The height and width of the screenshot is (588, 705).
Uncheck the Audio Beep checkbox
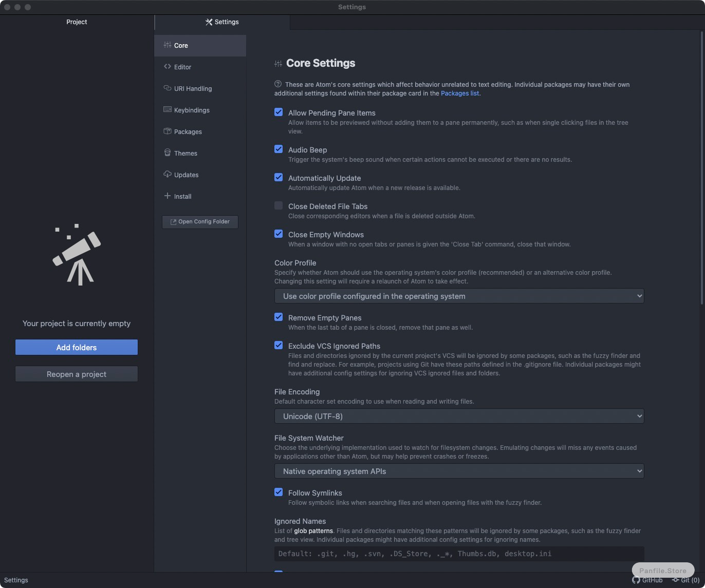279,149
